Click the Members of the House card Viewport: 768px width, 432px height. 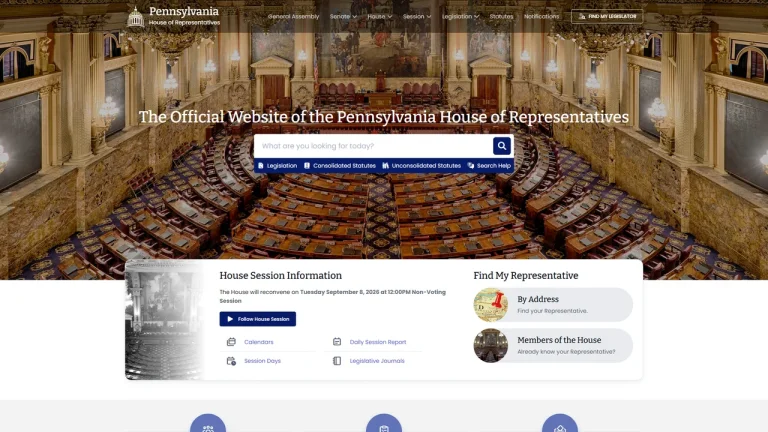(x=553, y=346)
